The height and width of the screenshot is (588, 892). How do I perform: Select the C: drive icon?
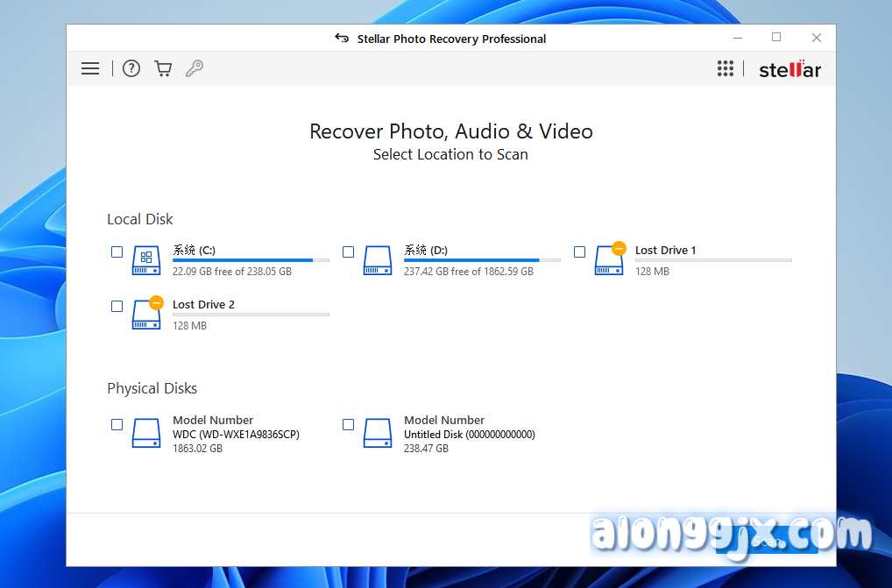click(146, 260)
